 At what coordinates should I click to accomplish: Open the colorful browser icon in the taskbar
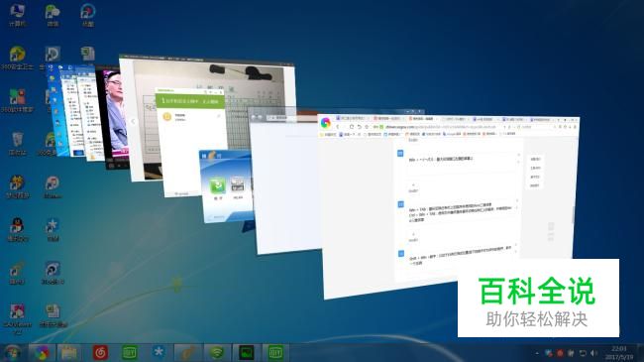(x=42, y=353)
